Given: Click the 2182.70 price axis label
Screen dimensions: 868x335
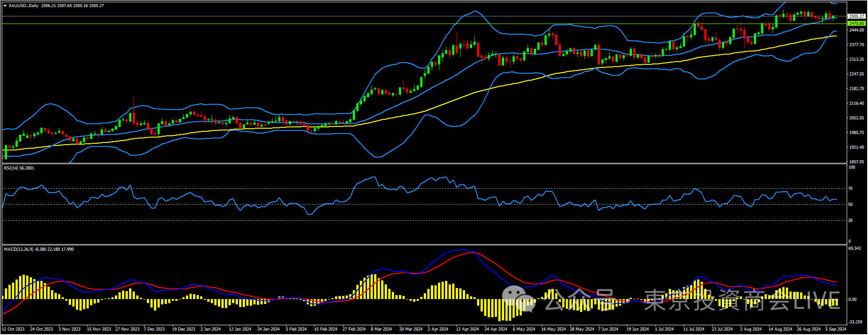Looking at the screenshot, I should coord(856,89).
